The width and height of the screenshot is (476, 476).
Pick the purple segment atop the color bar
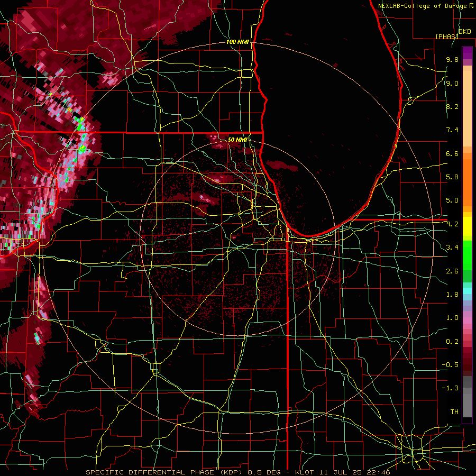click(467, 53)
